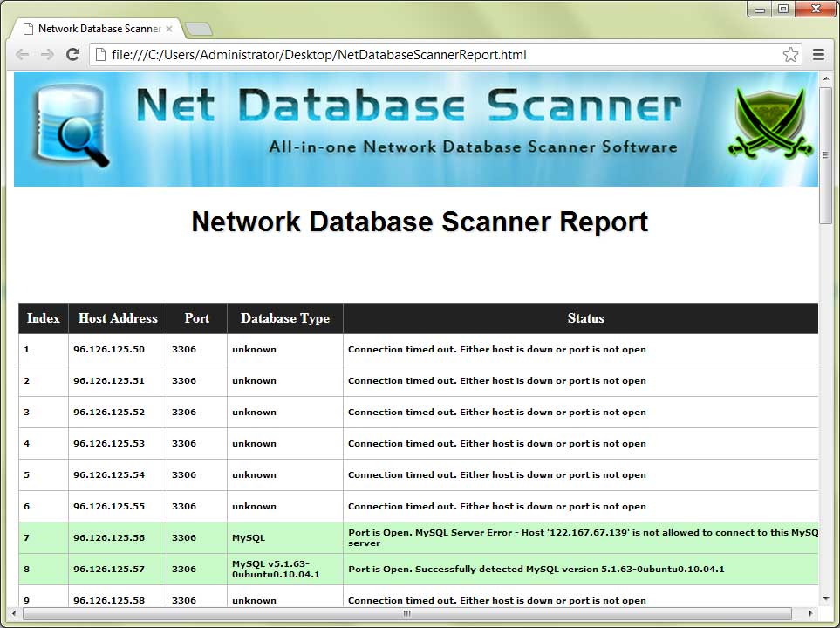
Task: Bookmark this page with the star icon
Action: (x=790, y=55)
